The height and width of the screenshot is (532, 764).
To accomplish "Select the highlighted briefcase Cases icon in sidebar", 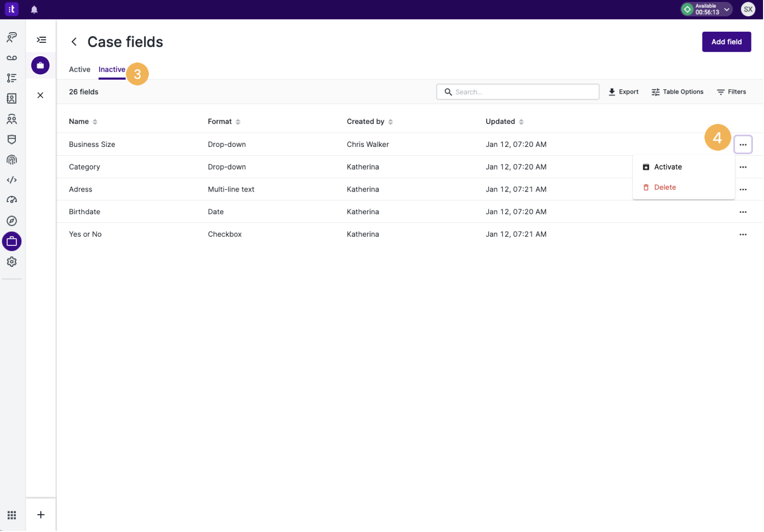I will tap(12, 242).
